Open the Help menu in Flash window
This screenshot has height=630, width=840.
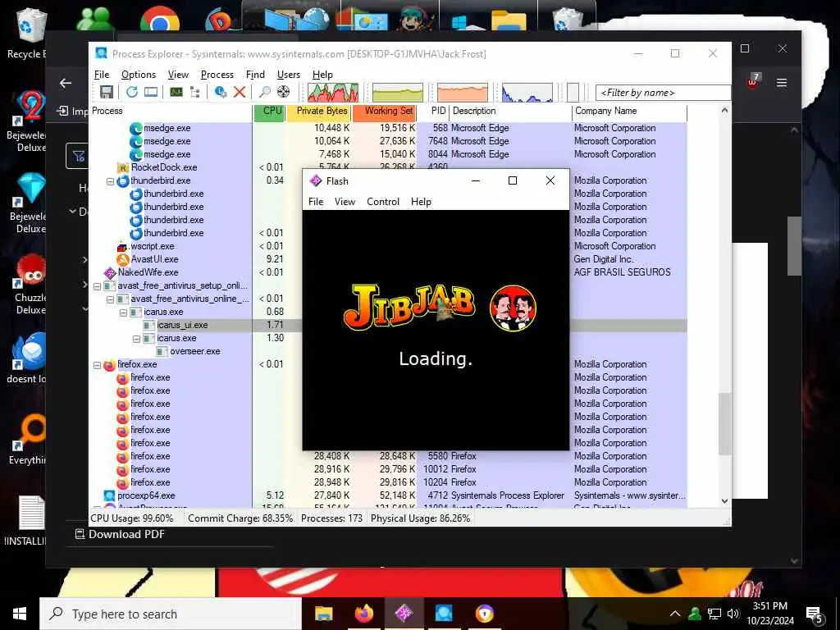pyautogui.click(x=421, y=202)
